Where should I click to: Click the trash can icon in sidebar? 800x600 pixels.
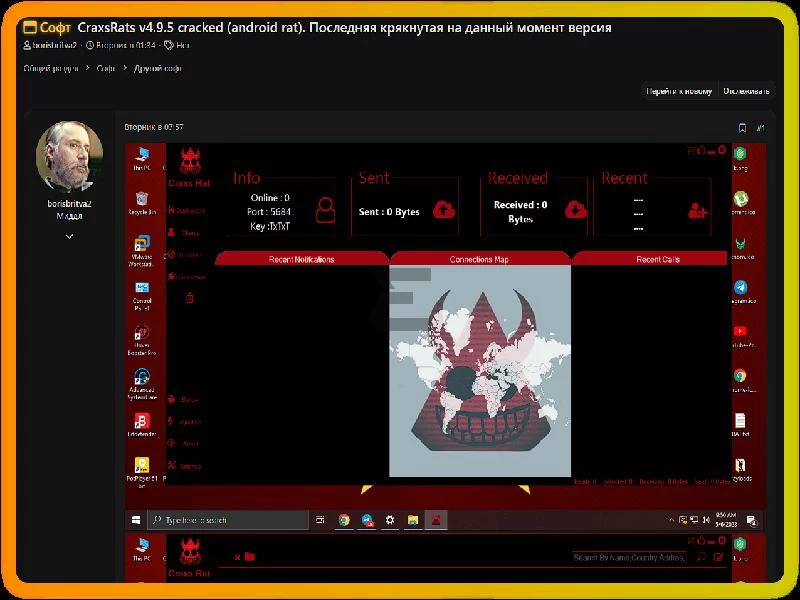point(189,298)
